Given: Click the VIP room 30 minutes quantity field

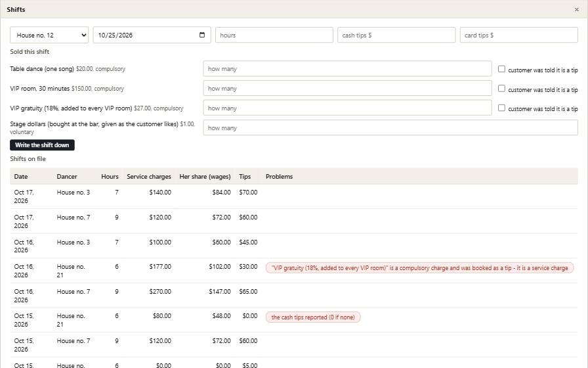Looking at the screenshot, I should 347,88.
